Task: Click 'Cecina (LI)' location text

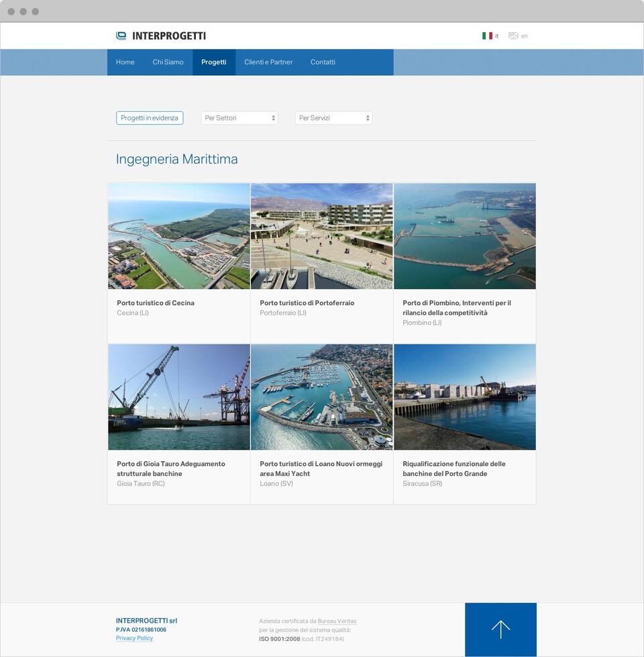Action: (133, 313)
